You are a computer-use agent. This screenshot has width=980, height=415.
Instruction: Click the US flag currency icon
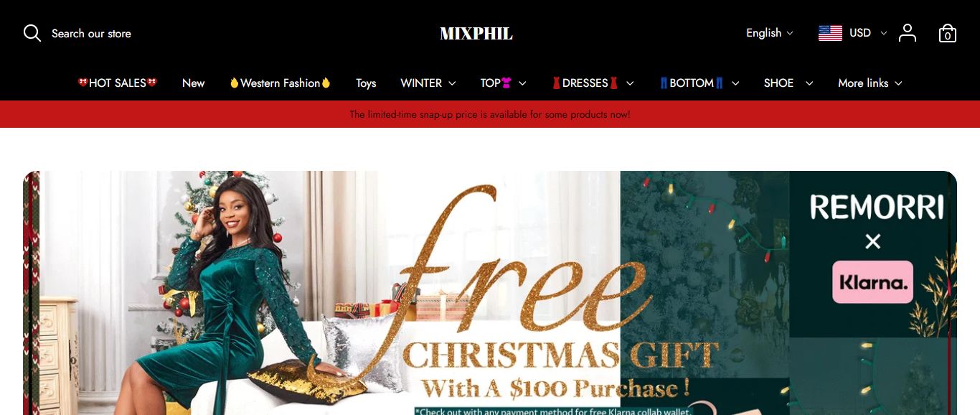point(830,33)
